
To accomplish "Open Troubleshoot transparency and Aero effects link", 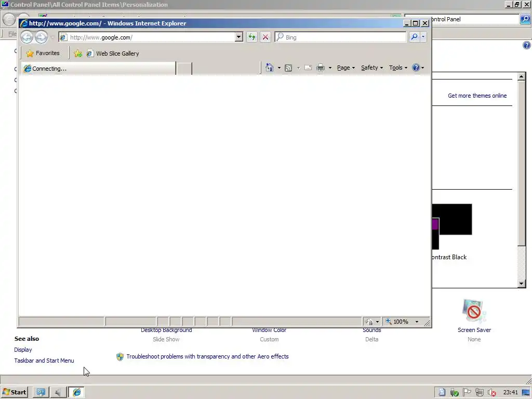I will 207,356.
